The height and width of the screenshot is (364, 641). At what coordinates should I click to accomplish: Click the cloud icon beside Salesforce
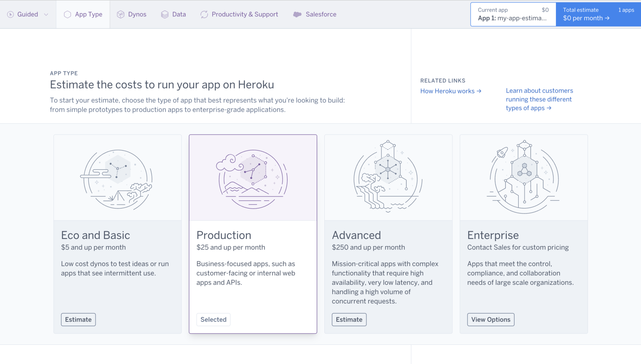click(x=297, y=14)
